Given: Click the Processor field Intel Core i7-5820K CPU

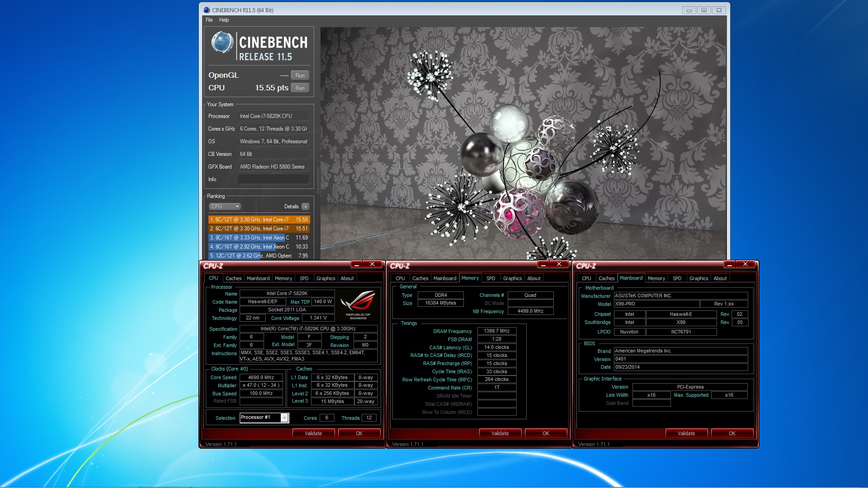Looking at the screenshot, I should pos(274,116).
